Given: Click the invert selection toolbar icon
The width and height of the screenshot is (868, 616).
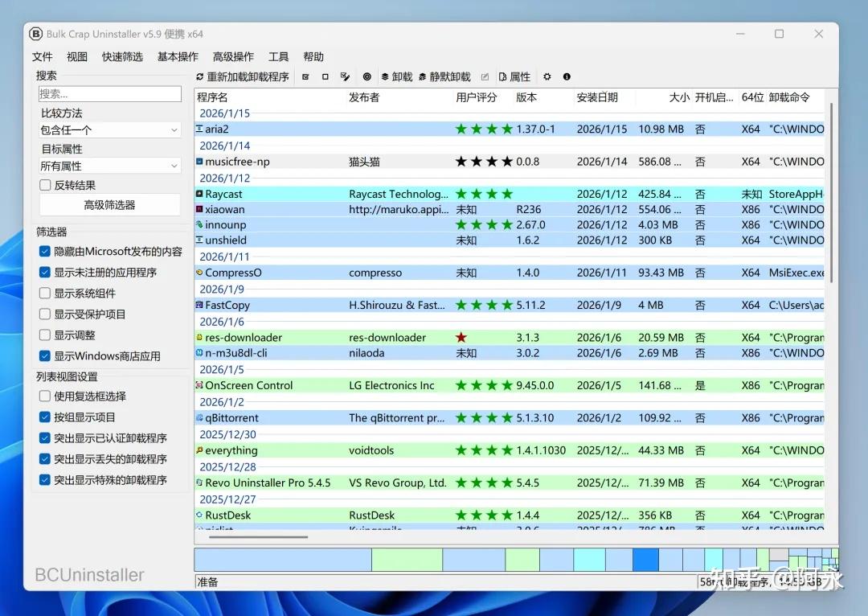Looking at the screenshot, I should click(345, 77).
